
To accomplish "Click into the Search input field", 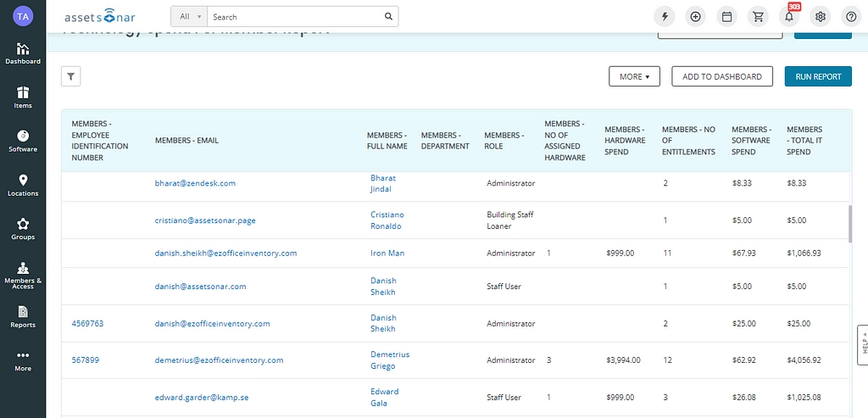I will (x=296, y=17).
